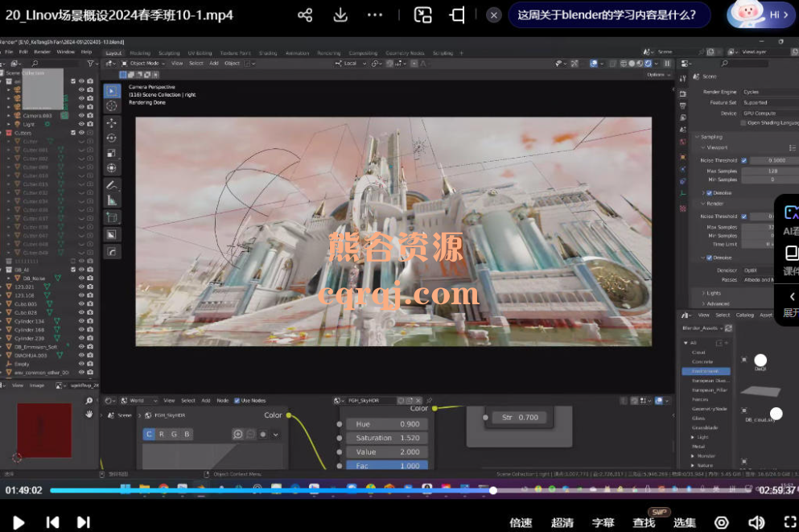Open the player settings target icon
799x532 pixels.
(722, 522)
